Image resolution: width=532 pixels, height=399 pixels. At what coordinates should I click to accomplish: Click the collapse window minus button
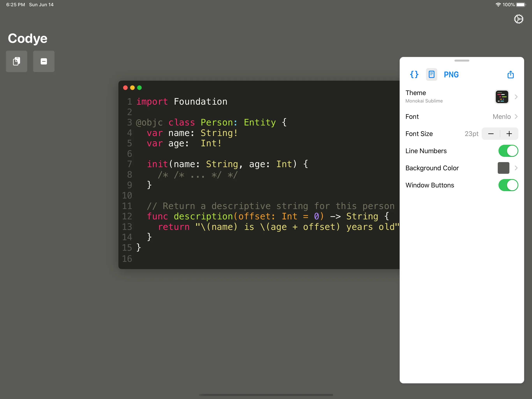[44, 61]
